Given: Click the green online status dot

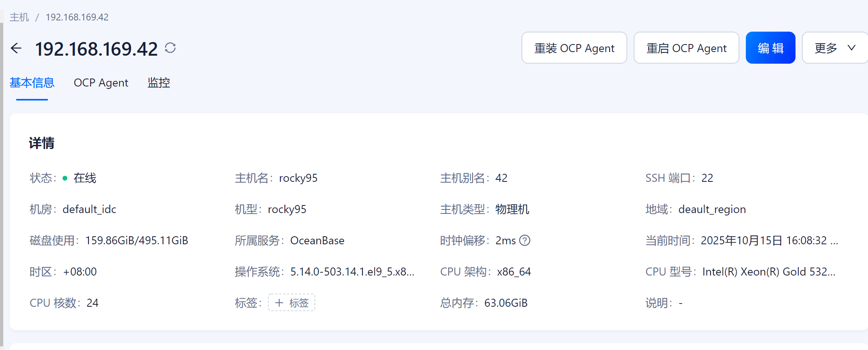Looking at the screenshot, I should coord(65,178).
